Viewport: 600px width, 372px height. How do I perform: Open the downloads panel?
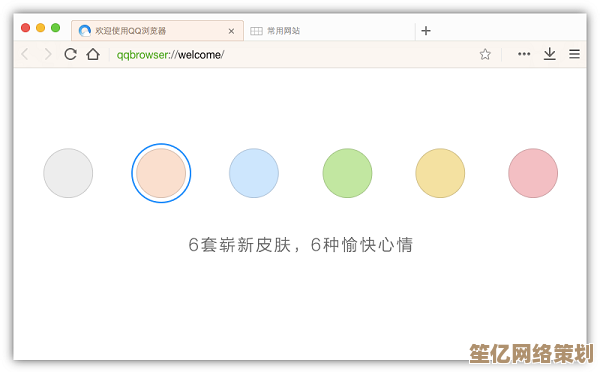[x=549, y=54]
